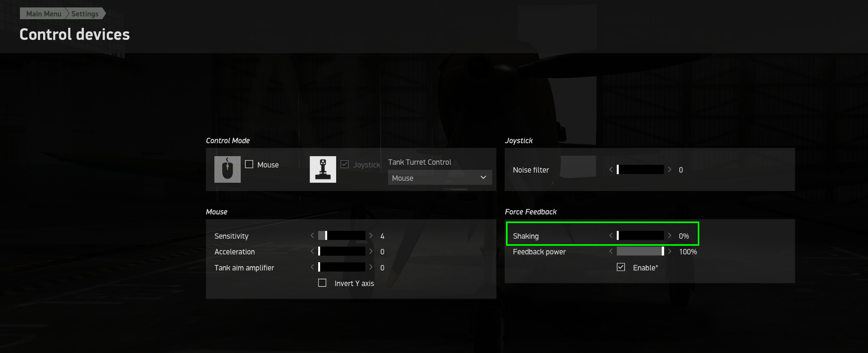Click the Noise filter label
This screenshot has width=868, height=353.
point(531,170)
